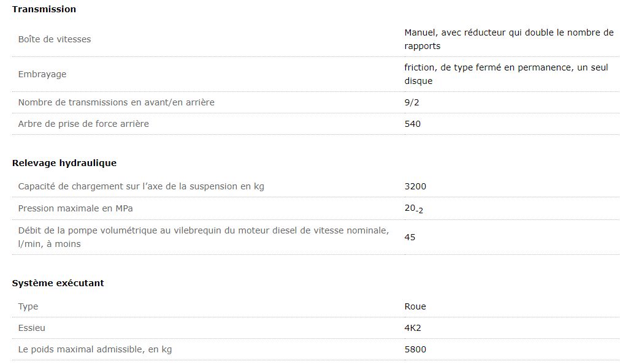This screenshot has height=364, width=620.
Task: Click the 540 power take-off value
Action: [413, 124]
